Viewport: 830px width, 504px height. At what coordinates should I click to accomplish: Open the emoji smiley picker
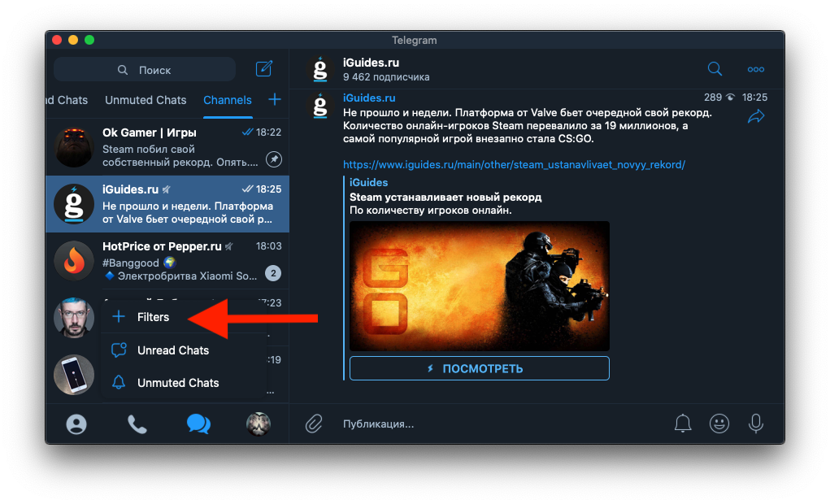(x=719, y=424)
